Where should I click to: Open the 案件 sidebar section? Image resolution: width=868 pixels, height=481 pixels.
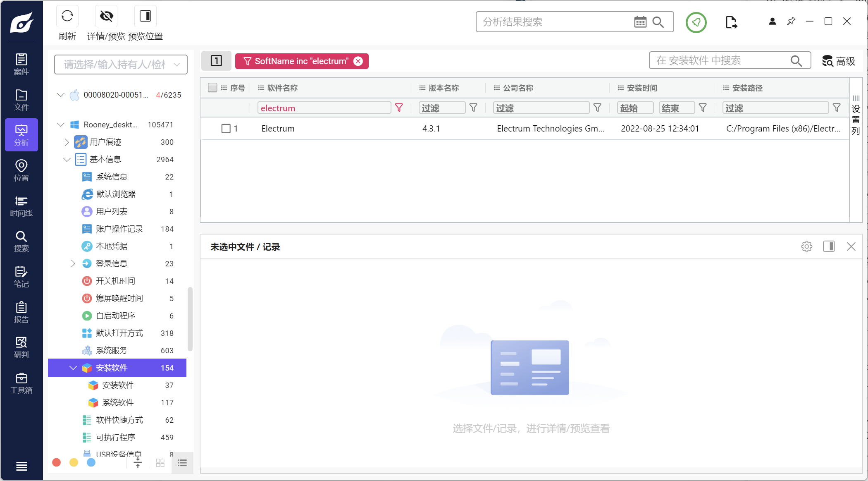click(x=21, y=65)
